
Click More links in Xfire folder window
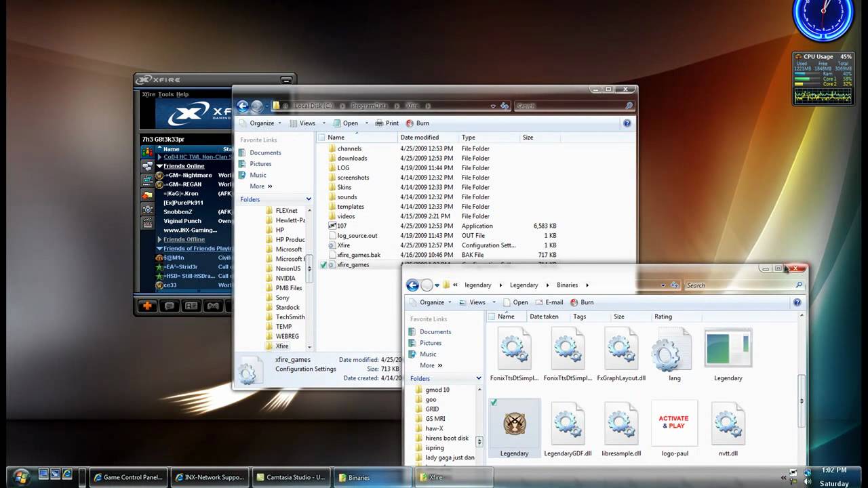tap(260, 186)
